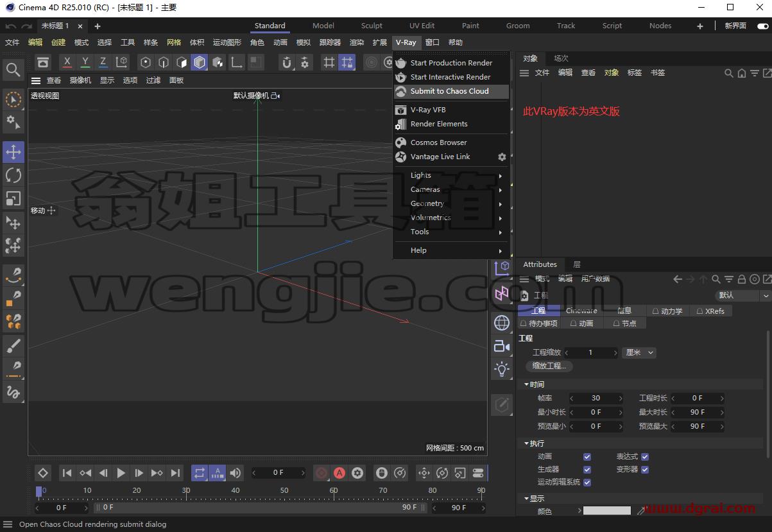Image resolution: width=772 pixels, height=532 pixels.
Task: Open Render Elements entry
Action: 451,124
